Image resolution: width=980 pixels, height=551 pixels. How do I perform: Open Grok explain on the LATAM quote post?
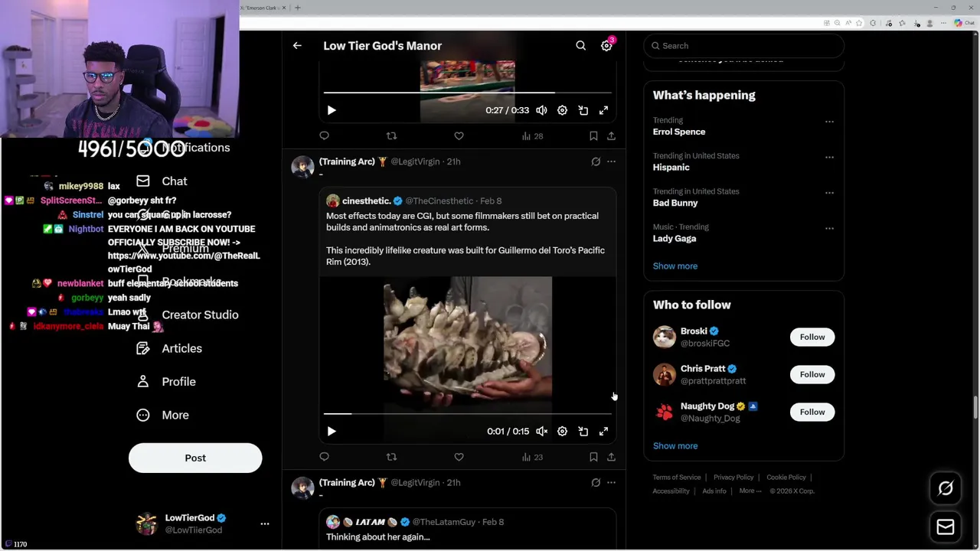tap(596, 483)
